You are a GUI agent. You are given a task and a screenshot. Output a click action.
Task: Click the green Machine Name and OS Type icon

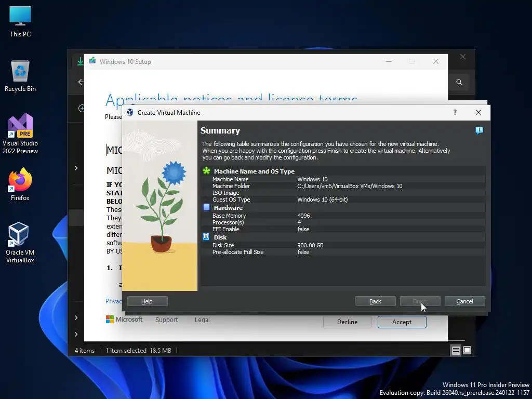206,171
